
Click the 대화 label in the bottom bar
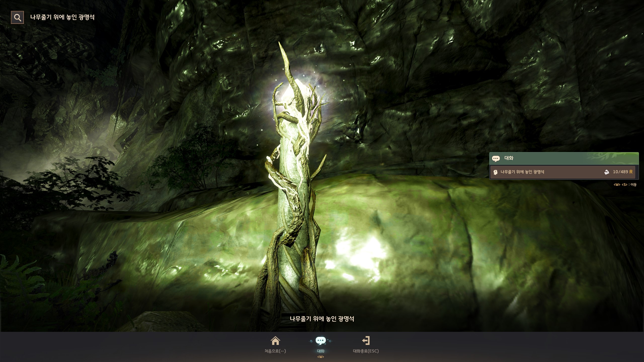(x=320, y=351)
